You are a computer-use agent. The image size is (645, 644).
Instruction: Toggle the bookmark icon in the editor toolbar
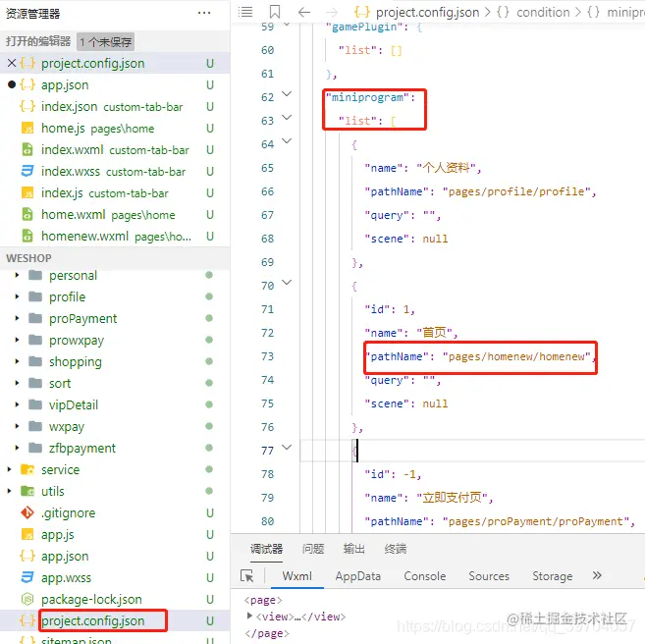point(275,12)
